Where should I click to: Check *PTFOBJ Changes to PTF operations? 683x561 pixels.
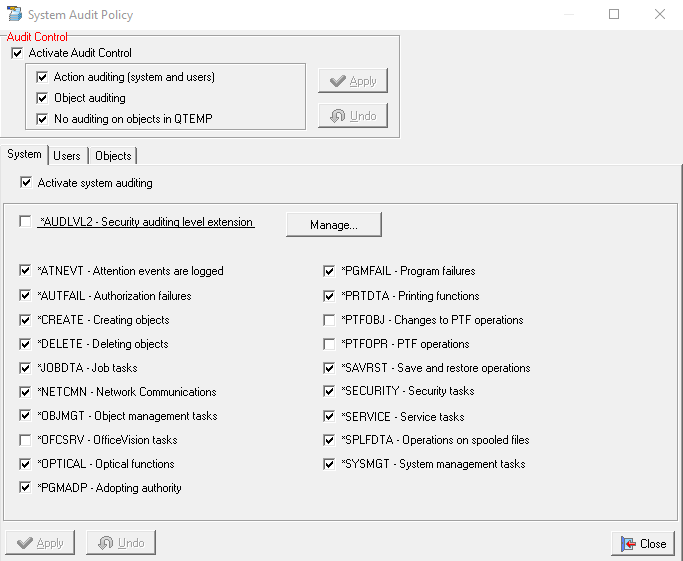(x=329, y=320)
